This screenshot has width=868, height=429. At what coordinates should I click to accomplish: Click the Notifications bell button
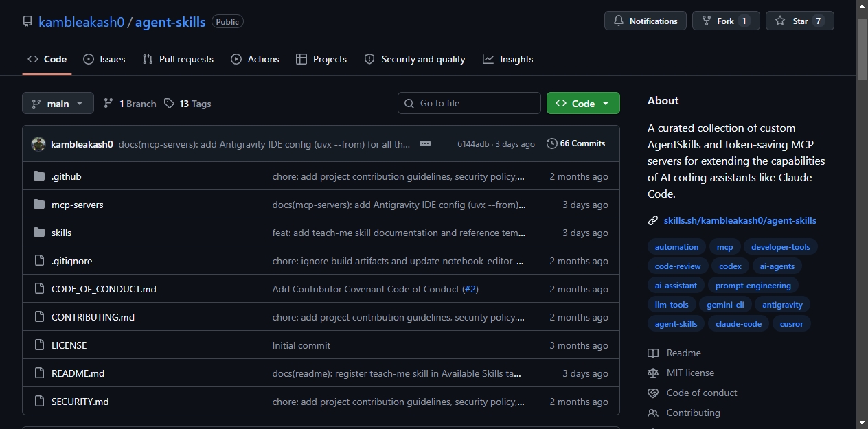click(x=646, y=21)
